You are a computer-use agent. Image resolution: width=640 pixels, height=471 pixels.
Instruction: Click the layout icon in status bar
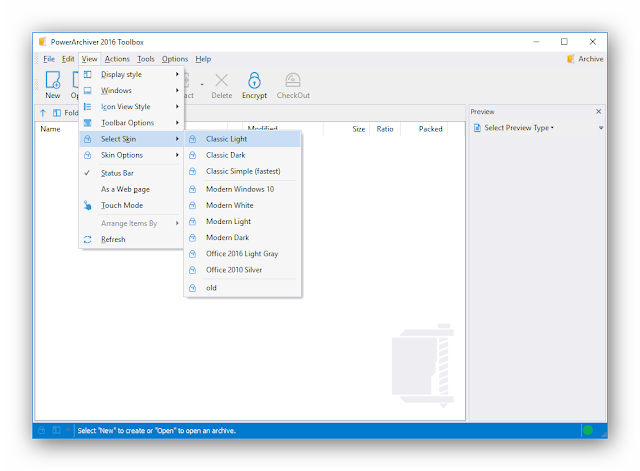56,430
